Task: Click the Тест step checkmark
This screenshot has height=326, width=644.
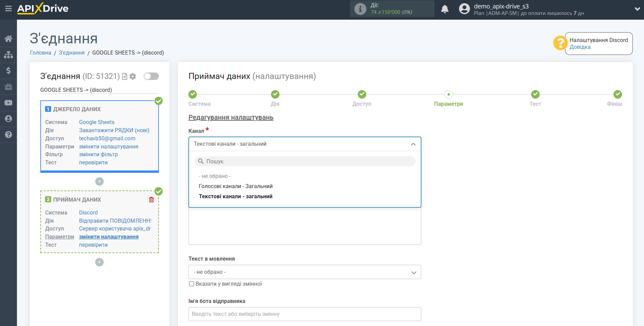Action: pyautogui.click(x=535, y=94)
